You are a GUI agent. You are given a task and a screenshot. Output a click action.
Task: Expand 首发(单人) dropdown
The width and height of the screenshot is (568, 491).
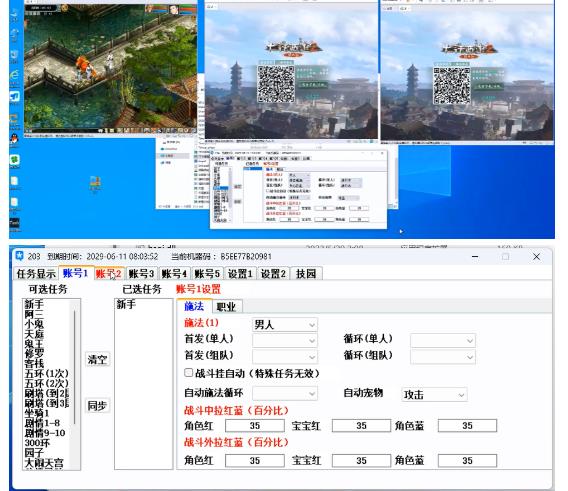[285, 340]
